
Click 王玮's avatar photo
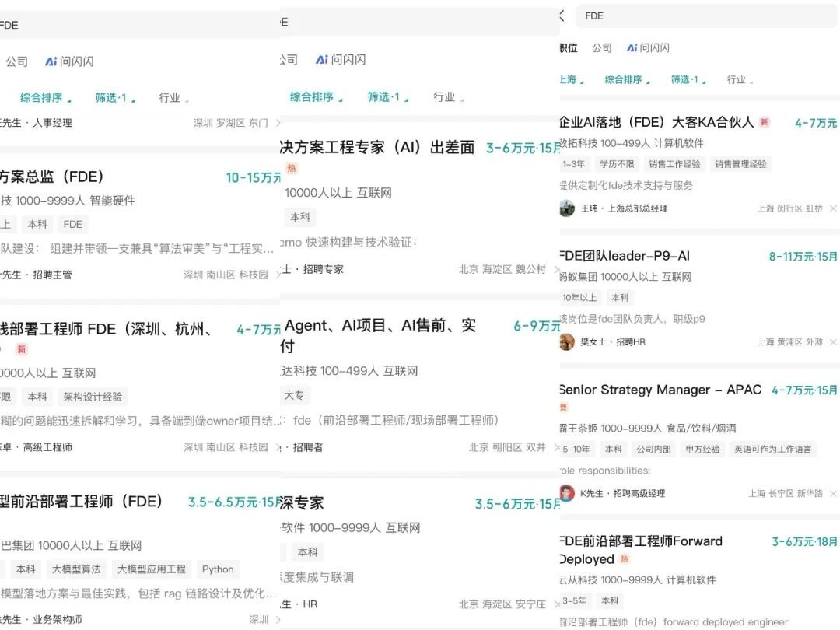[x=567, y=208]
